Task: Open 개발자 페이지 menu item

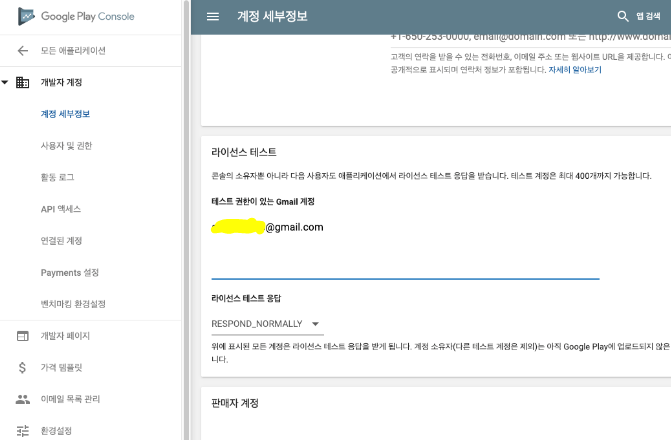Action: tap(65, 336)
